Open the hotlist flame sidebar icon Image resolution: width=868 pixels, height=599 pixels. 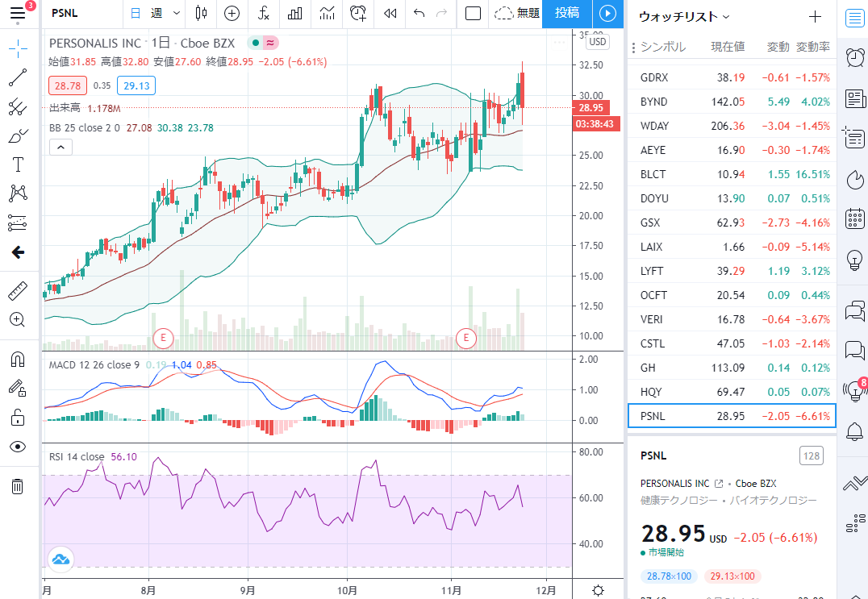click(x=855, y=179)
